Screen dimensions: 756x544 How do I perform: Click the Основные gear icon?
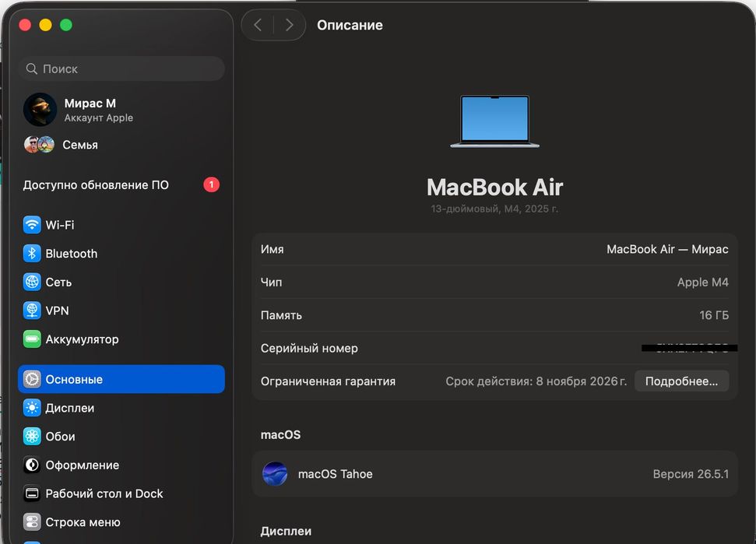[32, 379]
